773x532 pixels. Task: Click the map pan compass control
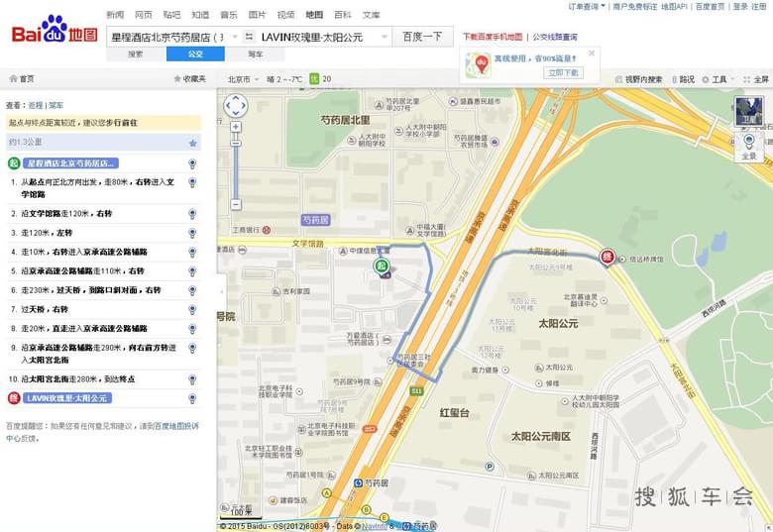click(236, 105)
